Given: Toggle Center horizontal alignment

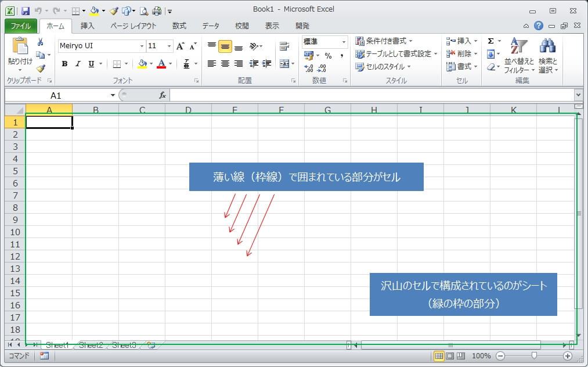Looking at the screenshot, I should coord(225,64).
